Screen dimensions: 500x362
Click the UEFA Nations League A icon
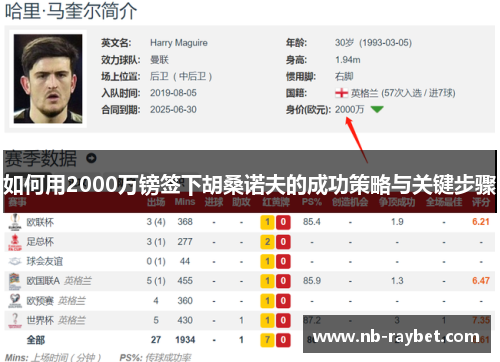15,281
